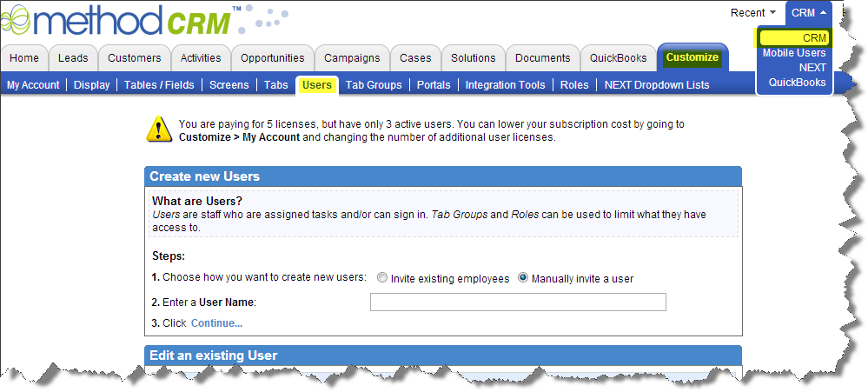Click the Continue... link
The width and height of the screenshot is (868, 392).
coord(216,323)
